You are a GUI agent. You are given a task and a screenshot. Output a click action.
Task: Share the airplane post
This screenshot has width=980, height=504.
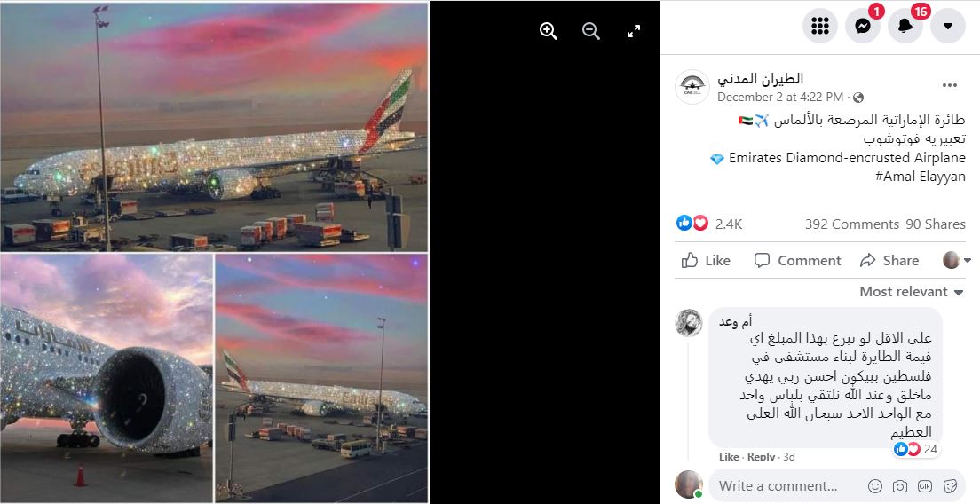point(889,260)
